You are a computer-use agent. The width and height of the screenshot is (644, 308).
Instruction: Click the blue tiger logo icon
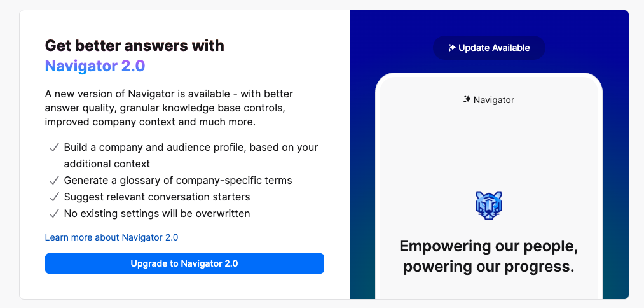pyautogui.click(x=489, y=205)
